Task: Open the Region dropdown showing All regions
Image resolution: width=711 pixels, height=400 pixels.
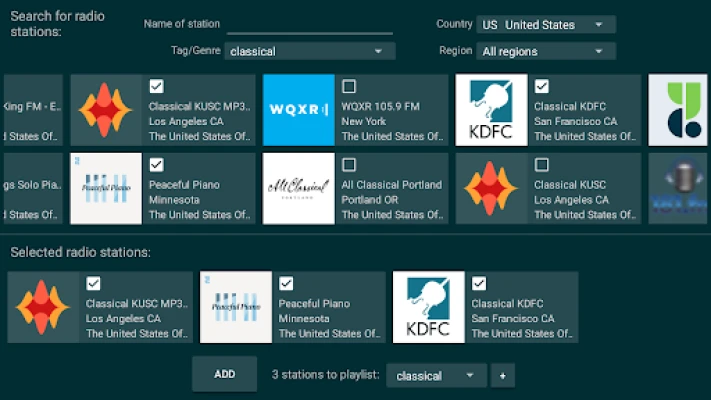Action: [x=545, y=51]
